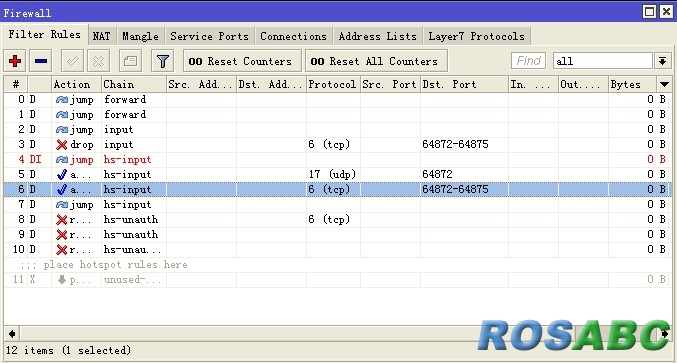Image resolution: width=677 pixels, height=363 pixels.
Task: Select 'forward' chain in rule 0
Action: pos(125,100)
